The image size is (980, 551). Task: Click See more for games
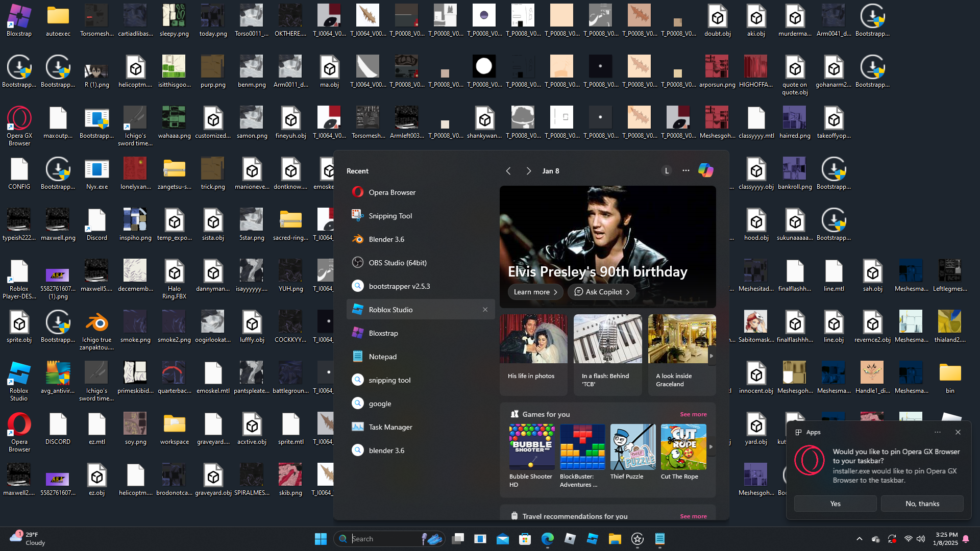coord(693,414)
